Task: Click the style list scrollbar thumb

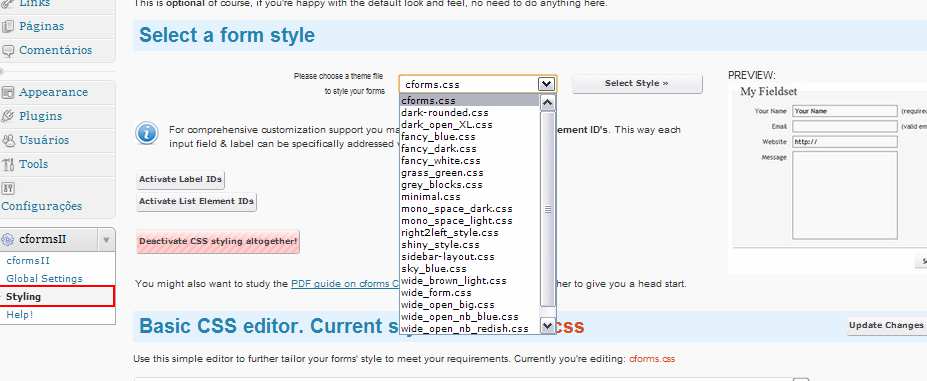Action: click(x=547, y=209)
